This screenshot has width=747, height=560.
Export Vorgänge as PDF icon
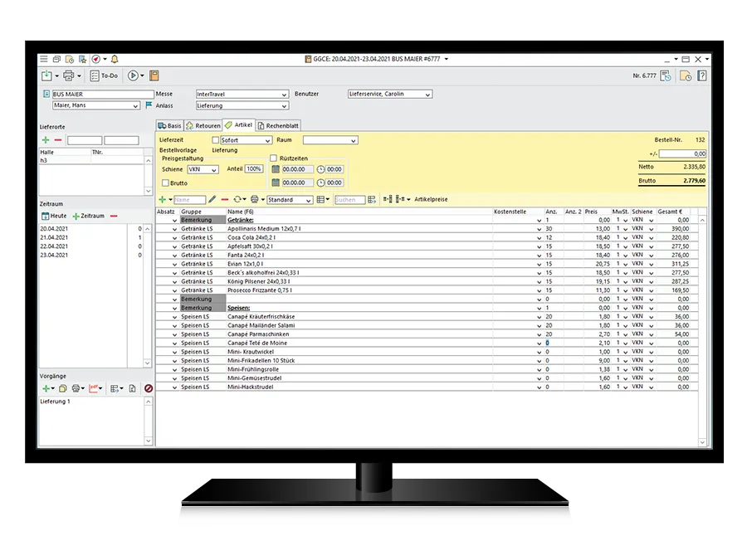click(x=95, y=388)
